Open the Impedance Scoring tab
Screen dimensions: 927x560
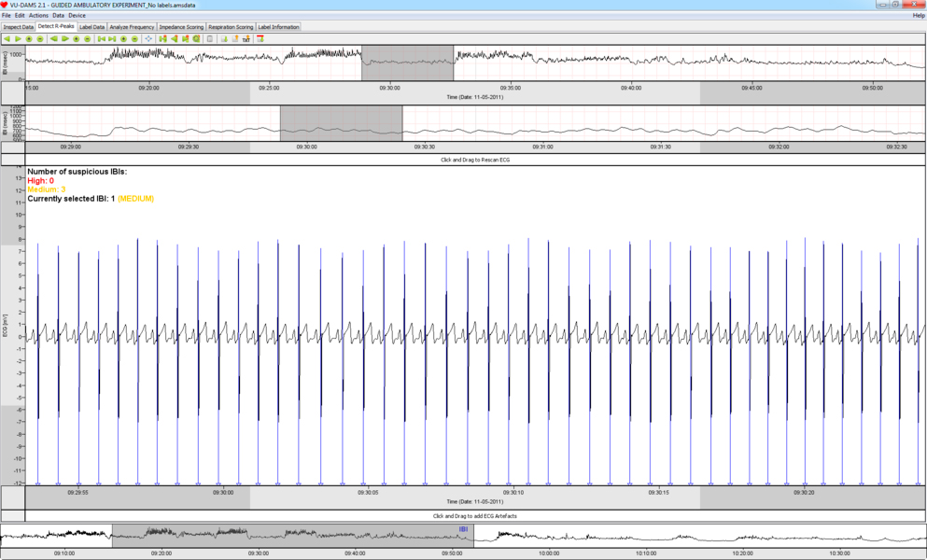[x=181, y=27]
